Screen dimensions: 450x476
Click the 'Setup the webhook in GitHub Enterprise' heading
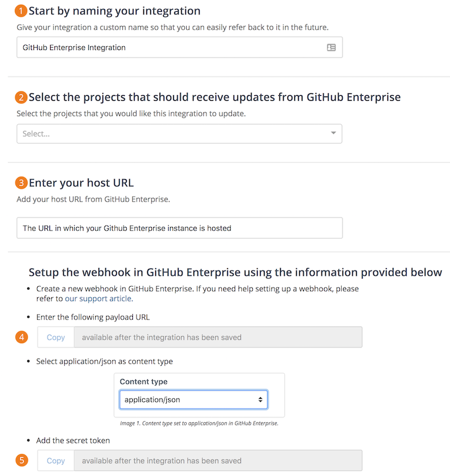point(235,273)
